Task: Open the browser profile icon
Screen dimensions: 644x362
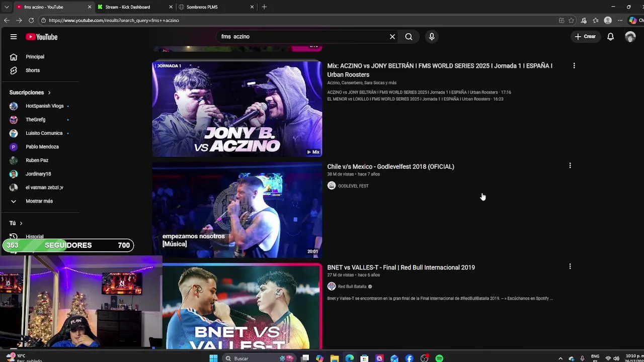Action: pyautogui.click(x=608, y=21)
